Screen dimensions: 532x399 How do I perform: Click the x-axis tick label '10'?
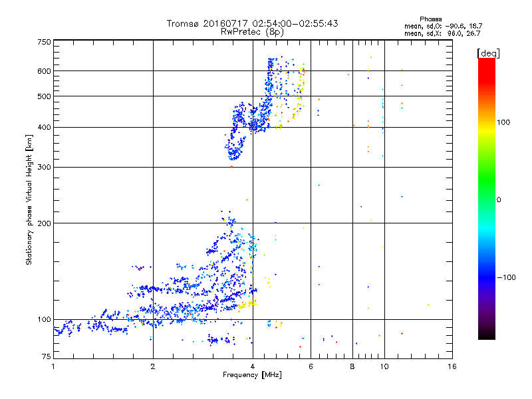(384, 366)
